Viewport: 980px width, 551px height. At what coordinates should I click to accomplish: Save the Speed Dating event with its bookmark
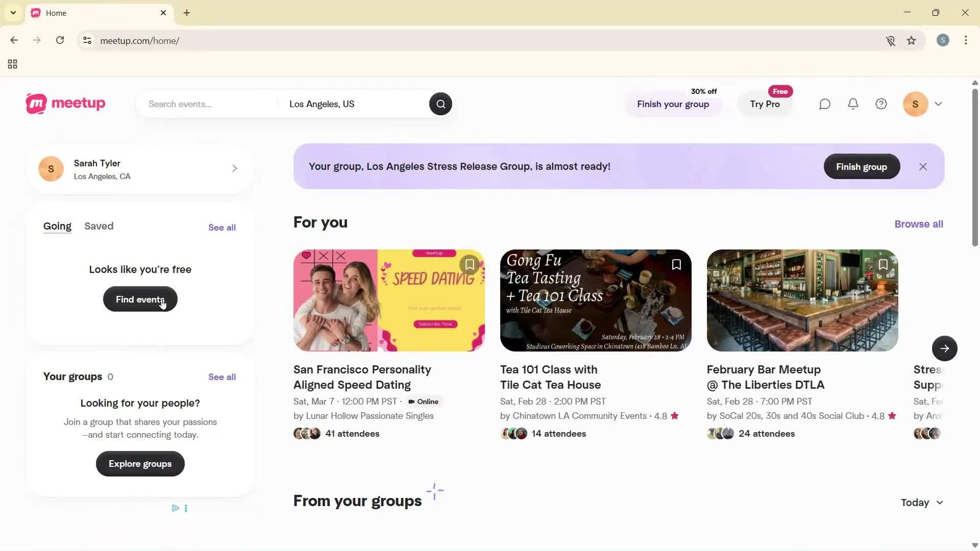(x=470, y=264)
